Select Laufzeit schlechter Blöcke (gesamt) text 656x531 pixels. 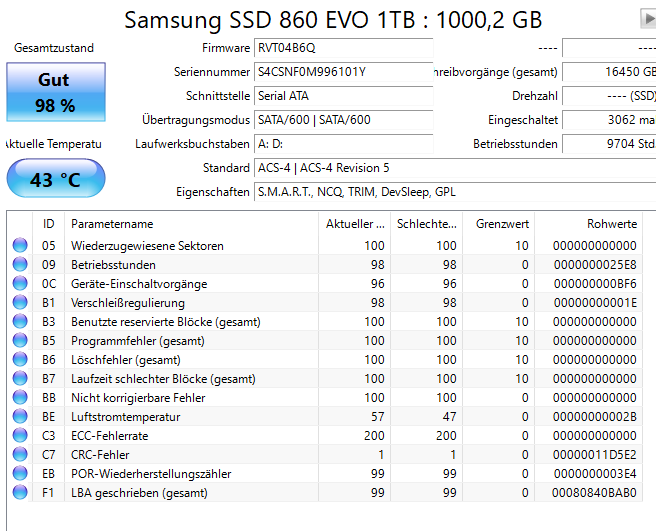[163, 379]
